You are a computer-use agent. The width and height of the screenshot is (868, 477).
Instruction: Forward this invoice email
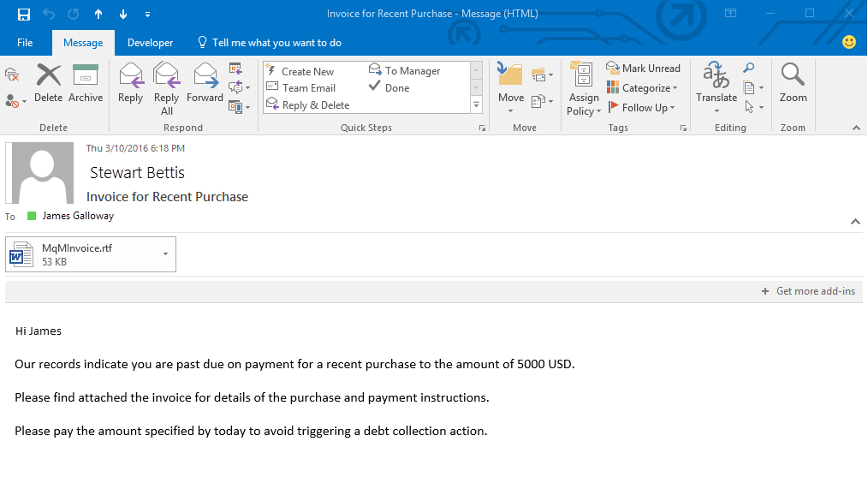tap(205, 83)
